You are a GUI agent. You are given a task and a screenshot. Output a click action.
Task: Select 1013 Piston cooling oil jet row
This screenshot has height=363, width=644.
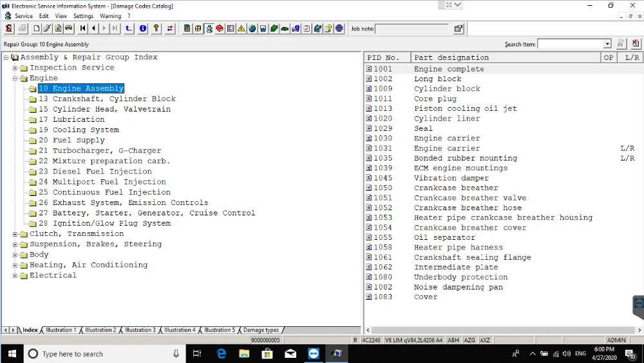click(x=503, y=108)
